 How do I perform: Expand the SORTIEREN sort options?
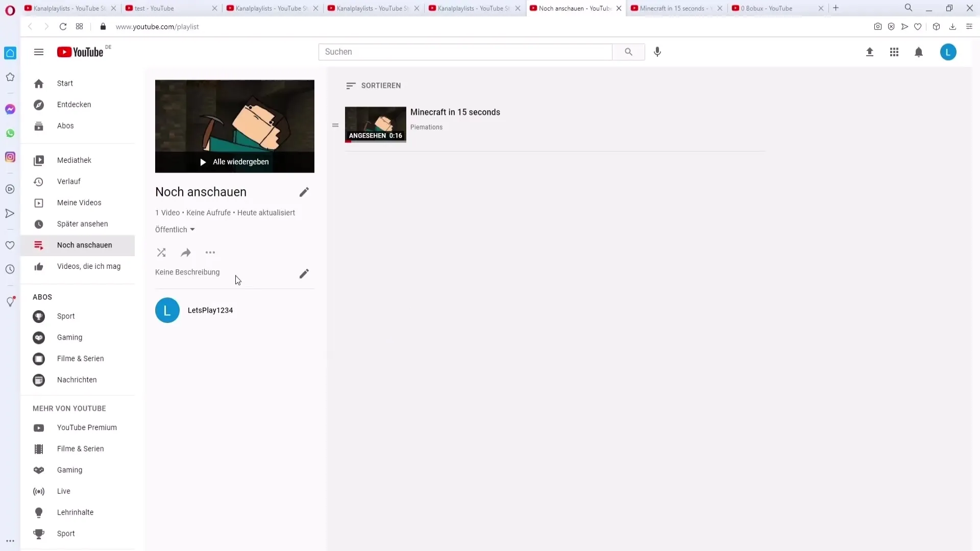(374, 85)
